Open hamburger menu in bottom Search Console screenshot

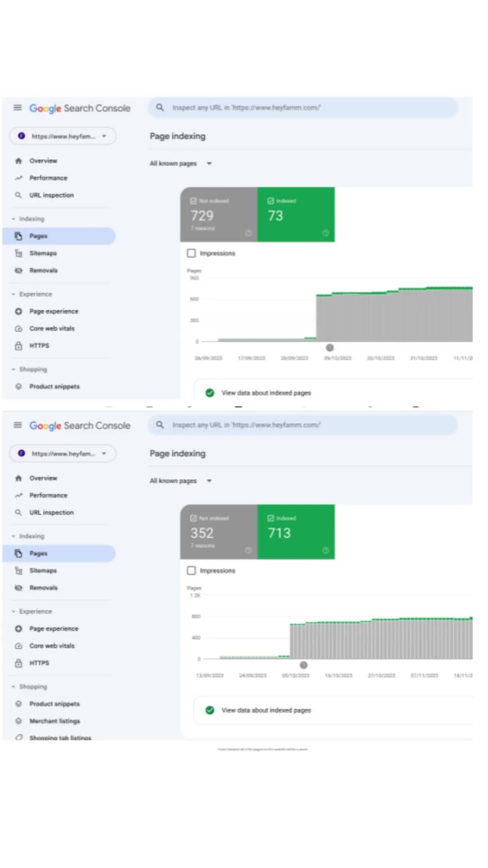point(18,425)
